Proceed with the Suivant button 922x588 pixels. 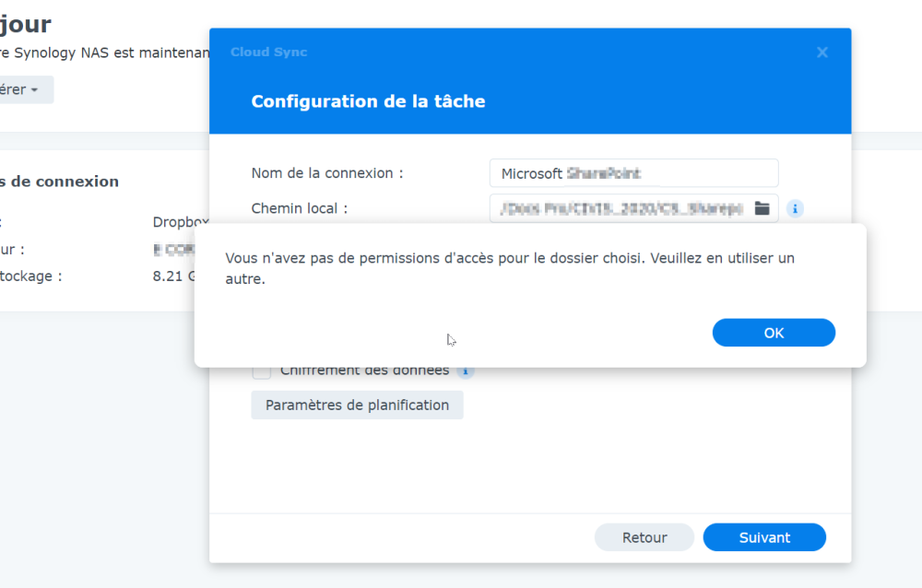coord(764,537)
